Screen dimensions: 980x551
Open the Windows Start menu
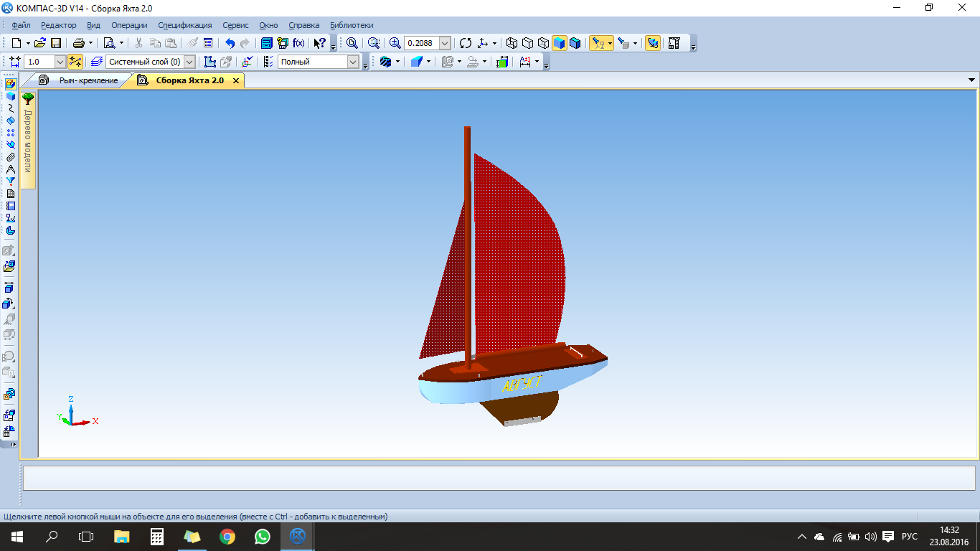point(17,536)
